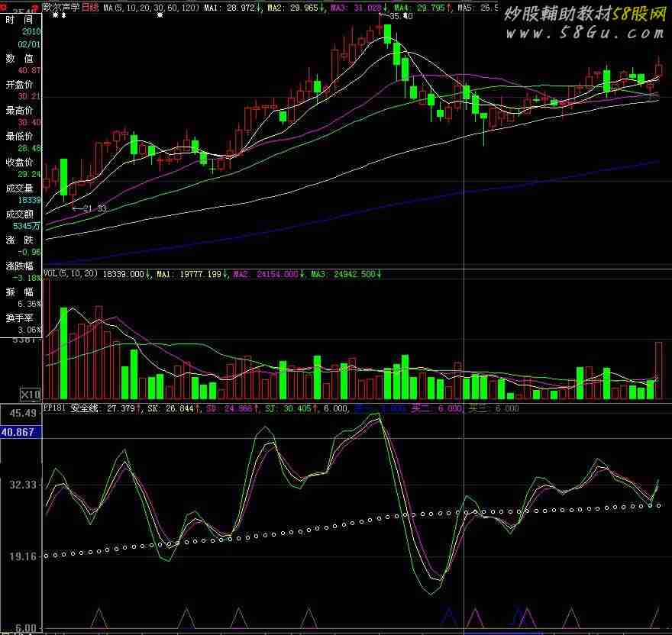Click the 日线 period label
Viewport: 672px width, 635px height.
(x=90, y=8)
